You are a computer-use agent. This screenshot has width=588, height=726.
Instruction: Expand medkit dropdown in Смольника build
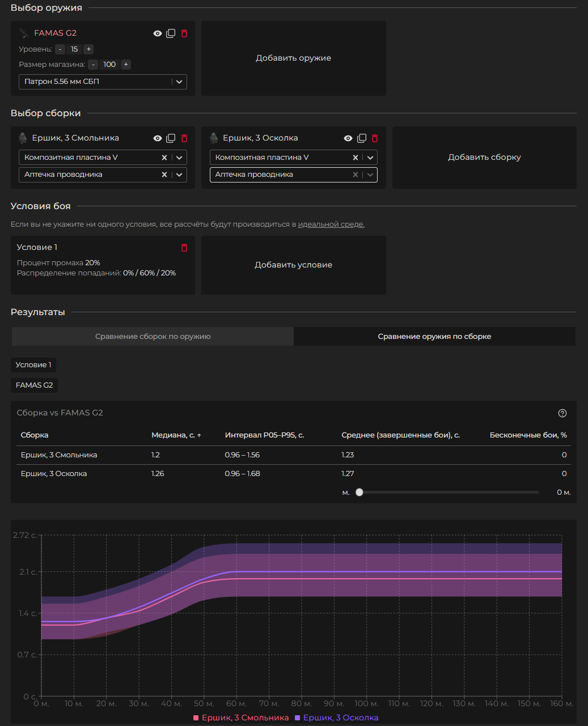[x=179, y=175]
